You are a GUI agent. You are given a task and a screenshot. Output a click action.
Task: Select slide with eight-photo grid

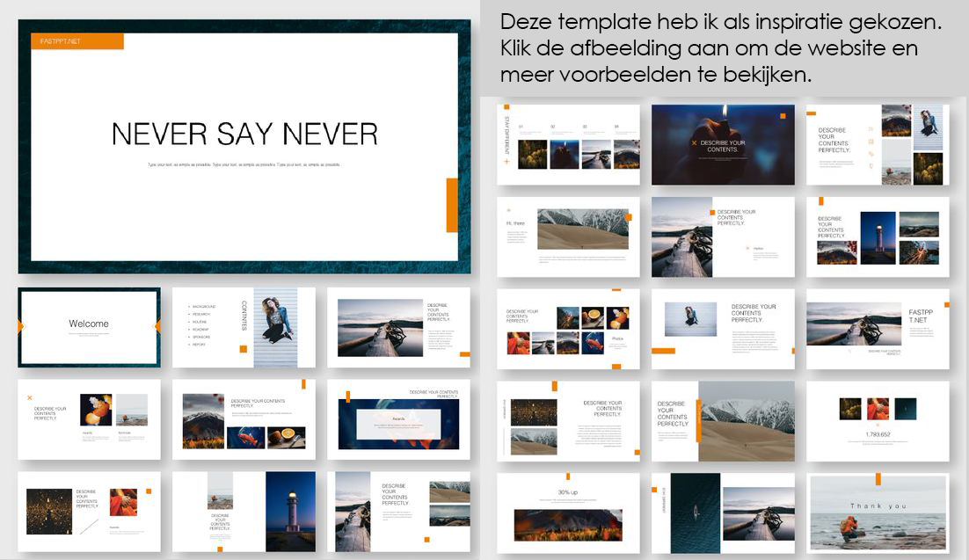pos(569,330)
